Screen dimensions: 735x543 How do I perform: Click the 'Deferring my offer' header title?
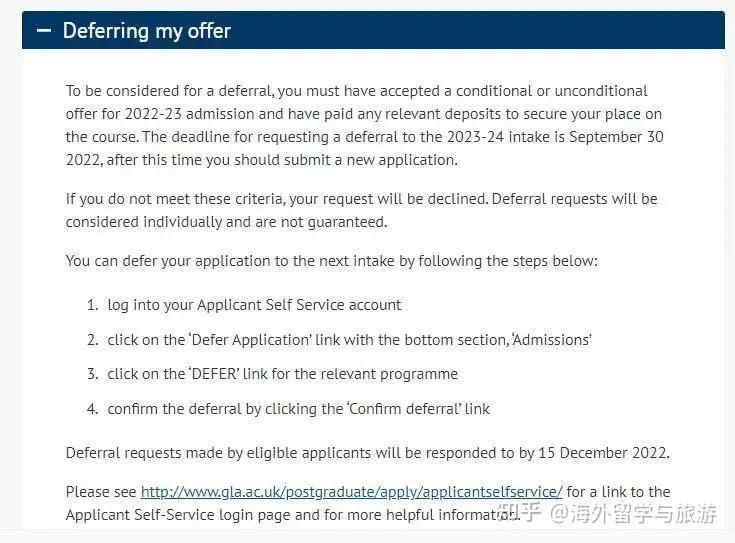pos(147,31)
